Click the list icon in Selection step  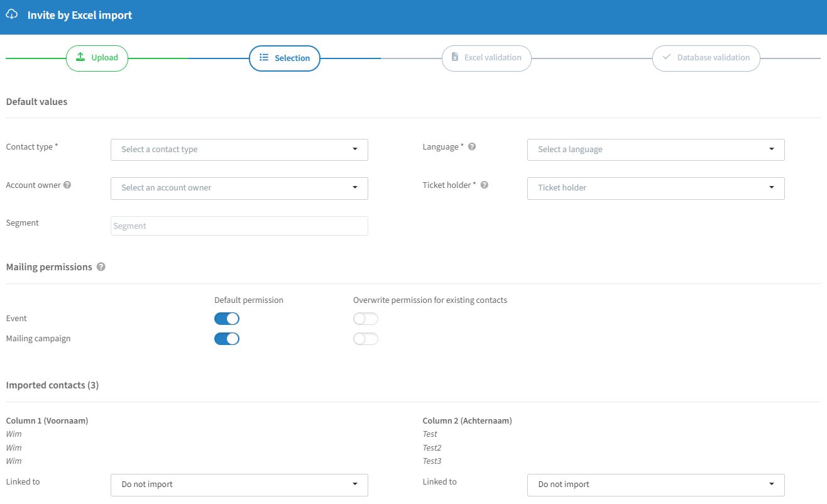[264, 58]
